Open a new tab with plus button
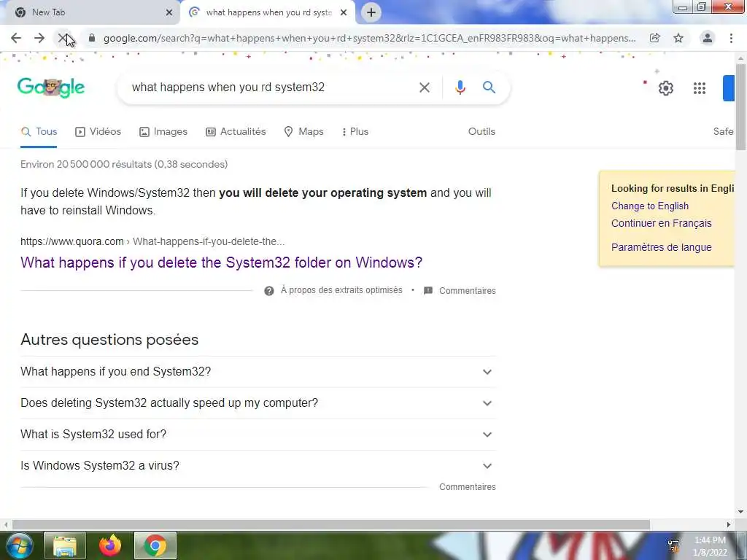The width and height of the screenshot is (747, 560). tap(371, 12)
